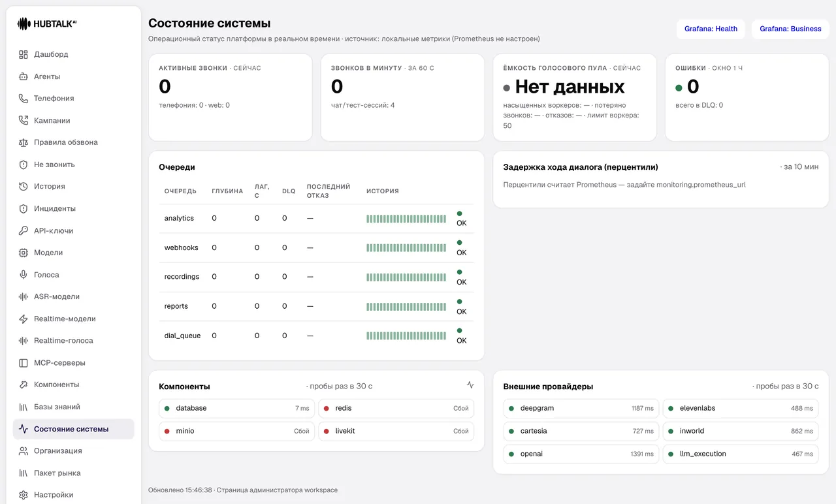Click the Базы знаний library icon
Screen dimensions: 836x504
tap(24, 407)
